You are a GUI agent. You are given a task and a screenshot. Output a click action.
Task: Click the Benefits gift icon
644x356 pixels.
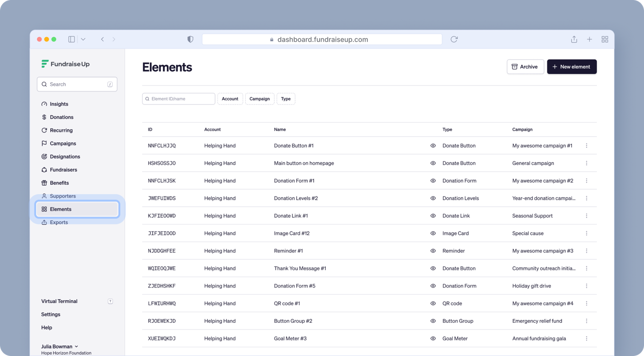43,183
